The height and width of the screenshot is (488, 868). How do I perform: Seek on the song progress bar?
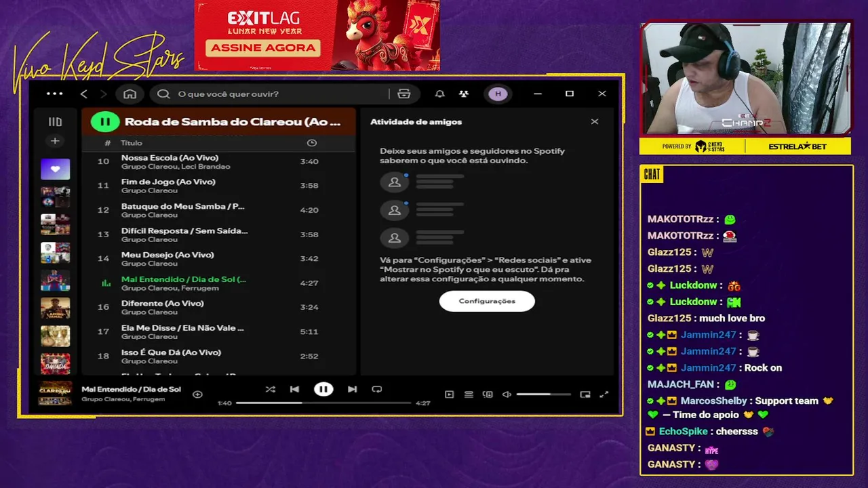tap(323, 403)
